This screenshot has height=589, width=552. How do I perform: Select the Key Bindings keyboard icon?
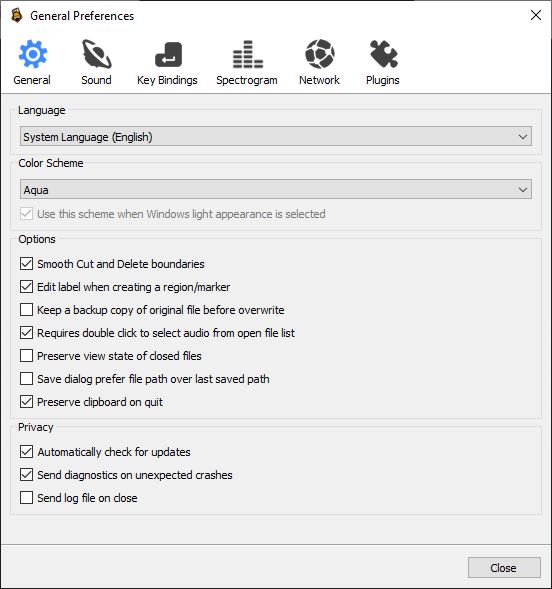pos(168,54)
